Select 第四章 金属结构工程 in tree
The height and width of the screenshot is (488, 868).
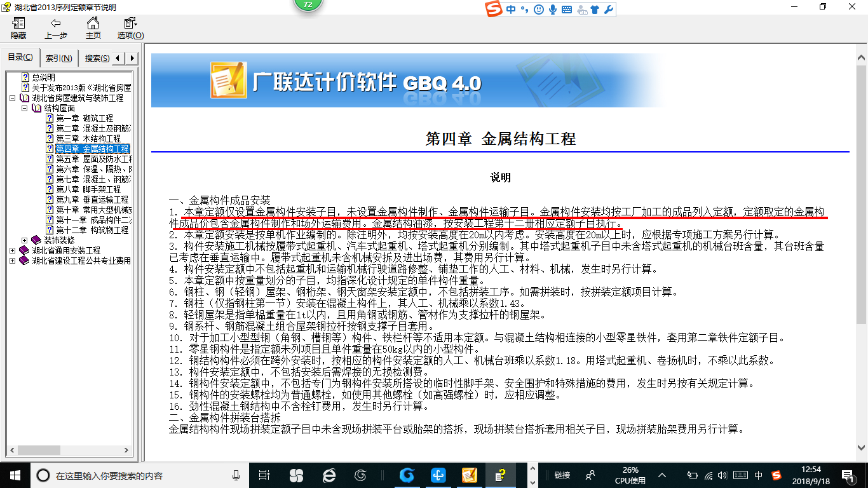(x=92, y=149)
